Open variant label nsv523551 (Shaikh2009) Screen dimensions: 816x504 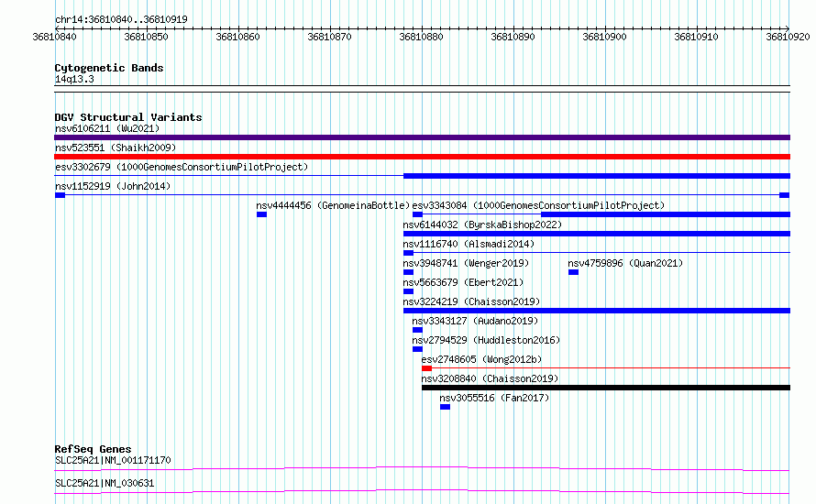coord(116,148)
